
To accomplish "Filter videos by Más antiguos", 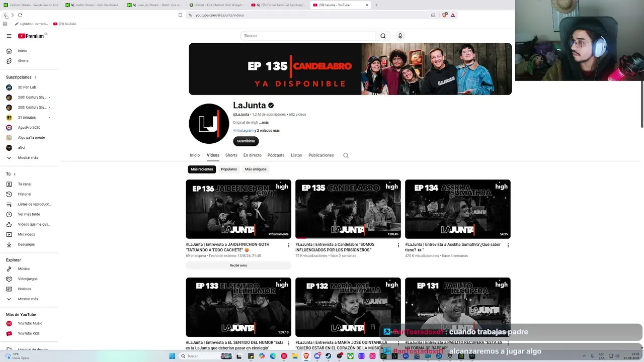I will [256, 169].
